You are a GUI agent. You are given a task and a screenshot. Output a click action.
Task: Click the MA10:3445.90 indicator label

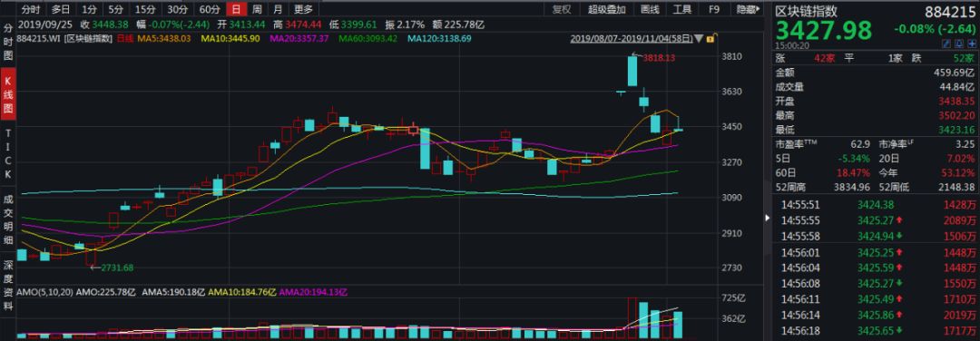point(230,39)
